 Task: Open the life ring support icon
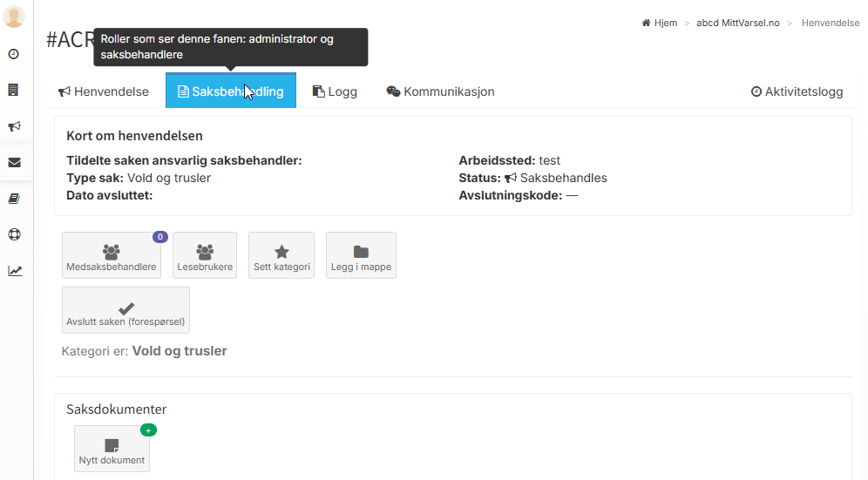click(14, 234)
